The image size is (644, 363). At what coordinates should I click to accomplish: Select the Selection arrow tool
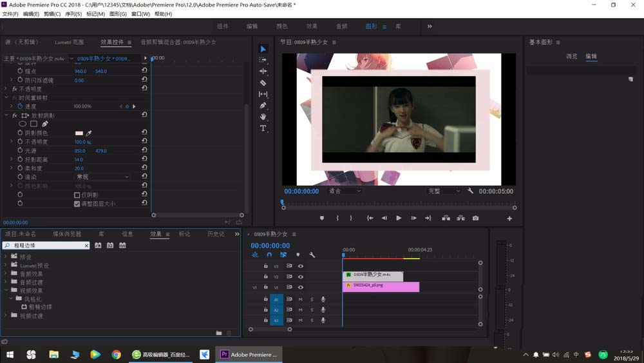tap(263, 49)
